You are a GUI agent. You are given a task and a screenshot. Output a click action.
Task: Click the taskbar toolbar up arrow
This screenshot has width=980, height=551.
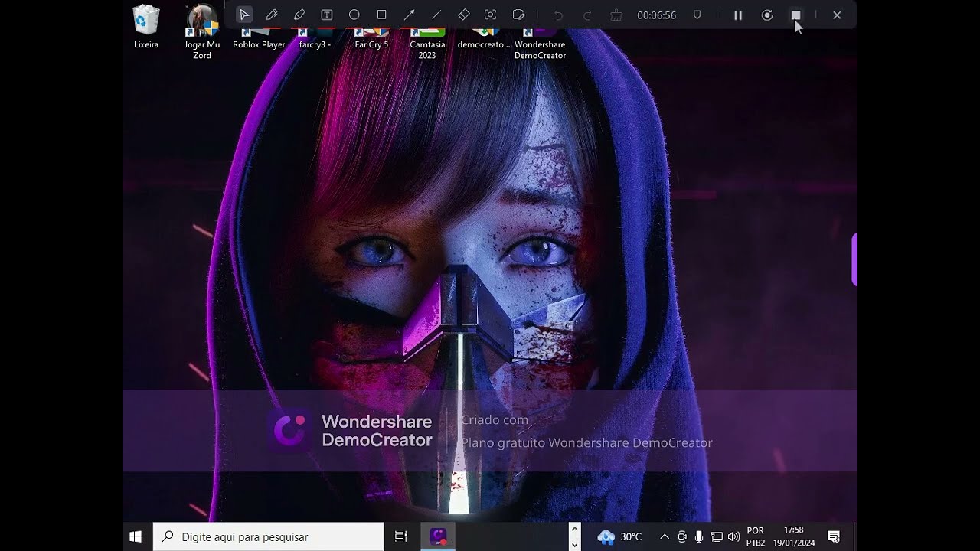pos(574,529)
